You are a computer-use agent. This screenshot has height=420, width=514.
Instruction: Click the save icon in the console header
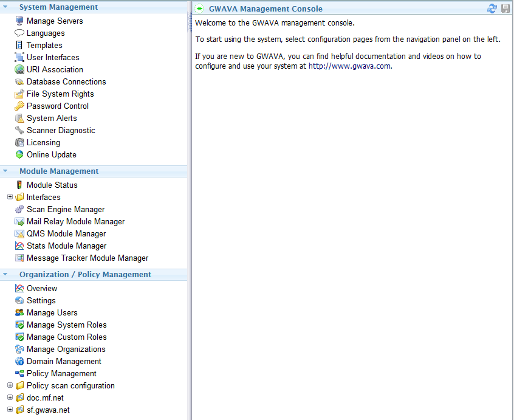(x=505, y=9)
